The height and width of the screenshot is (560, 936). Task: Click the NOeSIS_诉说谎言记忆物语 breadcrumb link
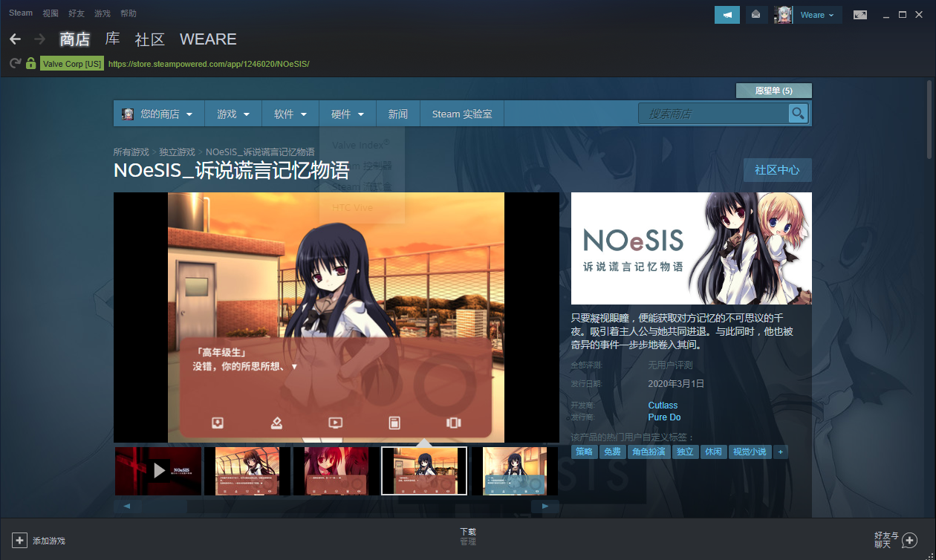point(260,152)
